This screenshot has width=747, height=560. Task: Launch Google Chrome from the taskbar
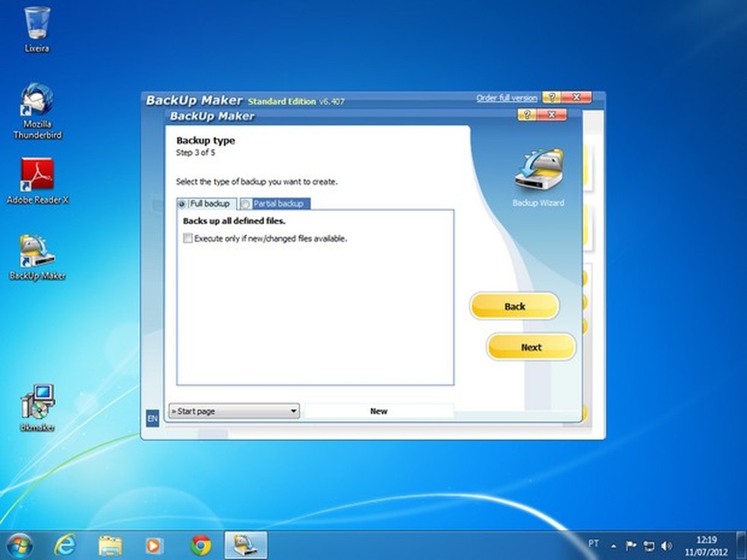point(200,545)
